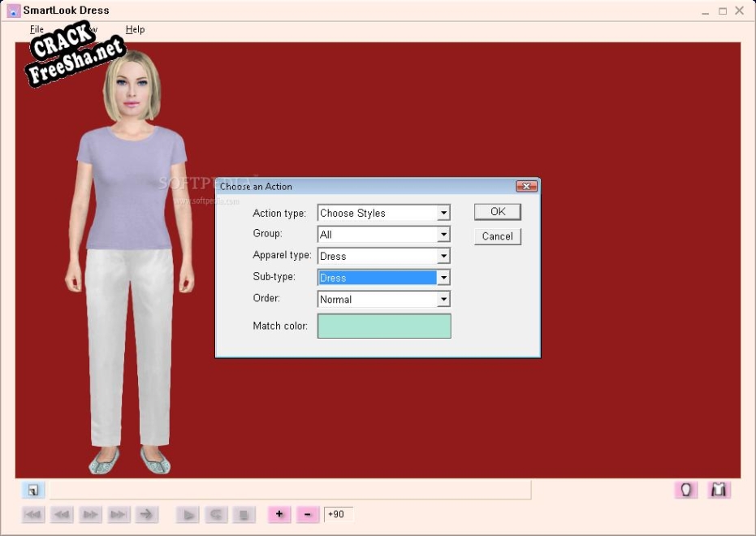Expand the Order dropdown
The image size is (756, 536).
pos(443,300)
